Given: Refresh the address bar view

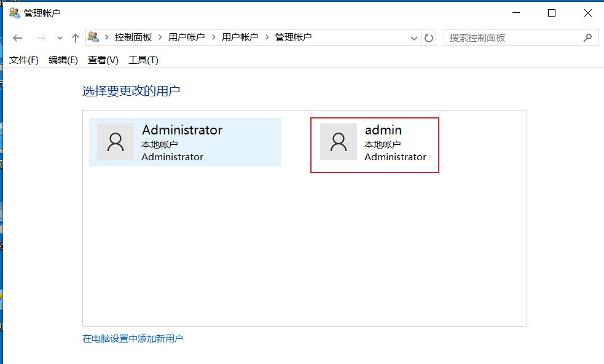Looking at the screenshot, I should [x=429, y=38].
